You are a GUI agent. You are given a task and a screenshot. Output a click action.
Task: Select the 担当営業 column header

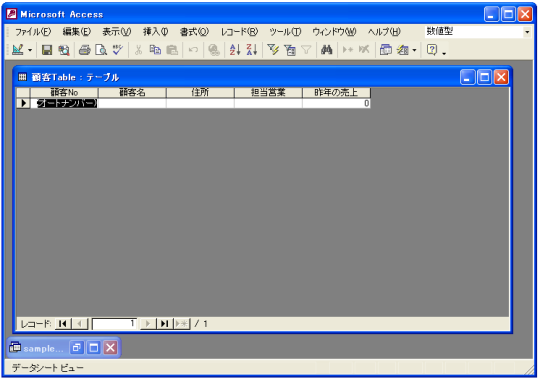(x=268, y=92)
